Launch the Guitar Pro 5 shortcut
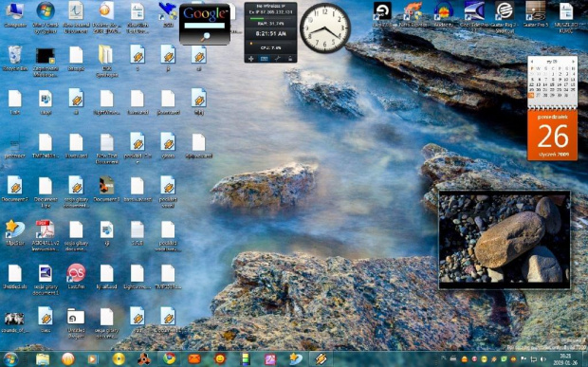This screenshot has width=588, height=367. (x=536, y=14)
